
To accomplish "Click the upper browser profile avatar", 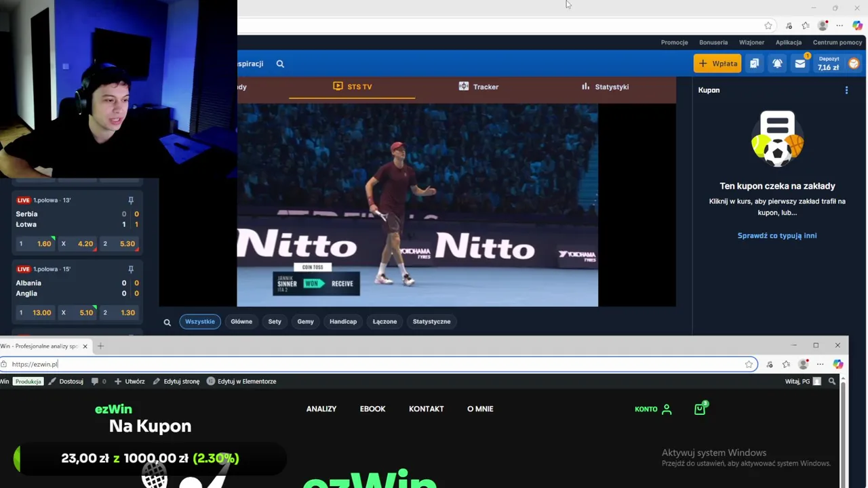I will (823, 26).
